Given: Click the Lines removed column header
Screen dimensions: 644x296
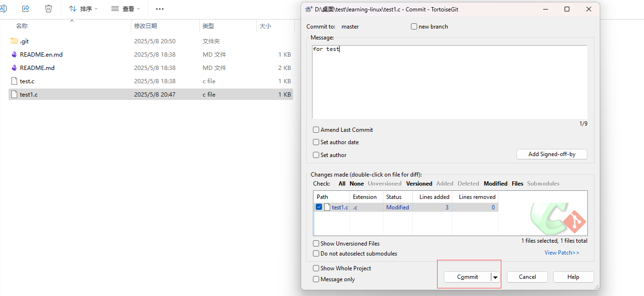Looking at the screenshot, I should coord(475,197).
